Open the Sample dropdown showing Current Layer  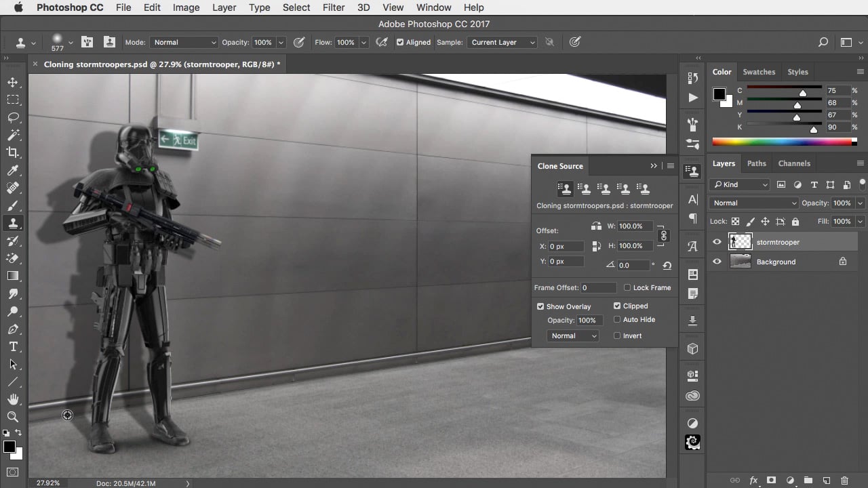[502, 42]
